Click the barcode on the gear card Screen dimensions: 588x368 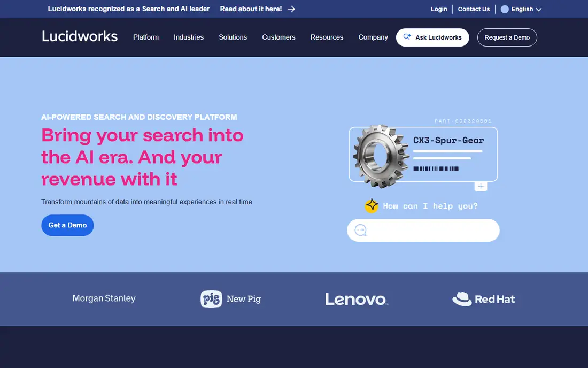(436, 168)
